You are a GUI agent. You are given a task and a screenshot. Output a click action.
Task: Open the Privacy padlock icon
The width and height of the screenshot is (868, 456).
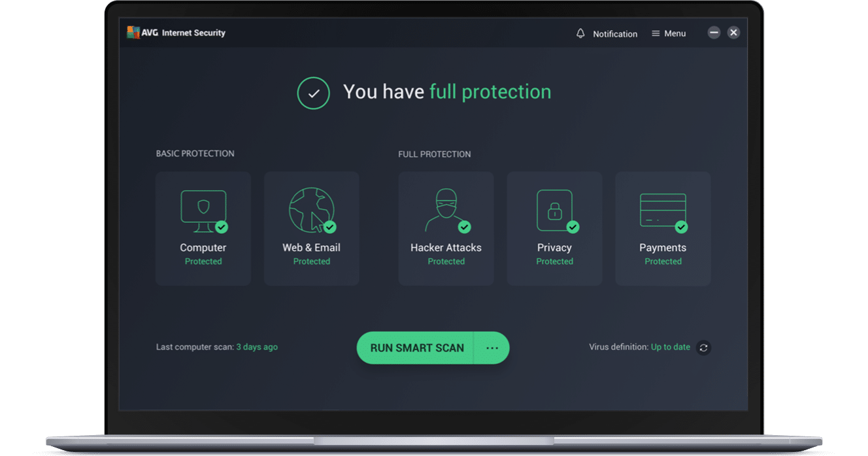(555, 210)
